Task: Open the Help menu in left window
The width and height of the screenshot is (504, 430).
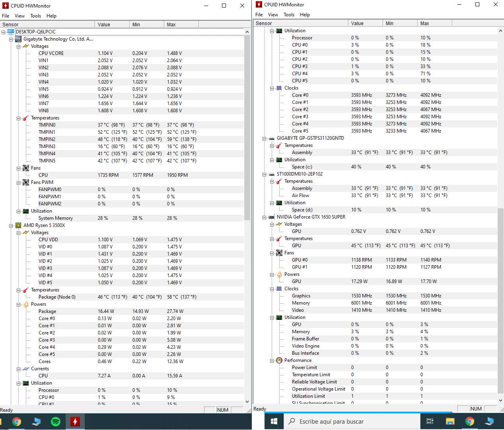Action: click(51, 16)
